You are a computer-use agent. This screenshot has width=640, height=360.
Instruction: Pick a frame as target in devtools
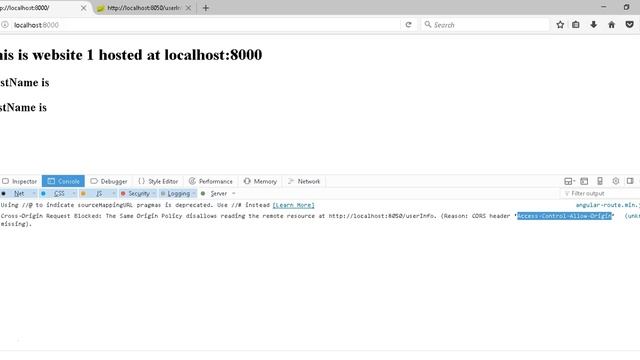pyautogui.click(x=569, y=181)
